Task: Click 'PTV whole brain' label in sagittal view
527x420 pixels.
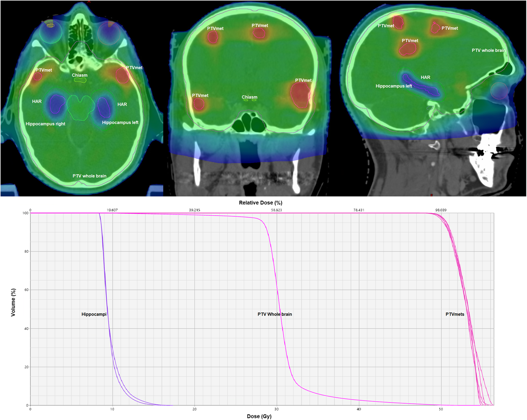Action: 488,50
